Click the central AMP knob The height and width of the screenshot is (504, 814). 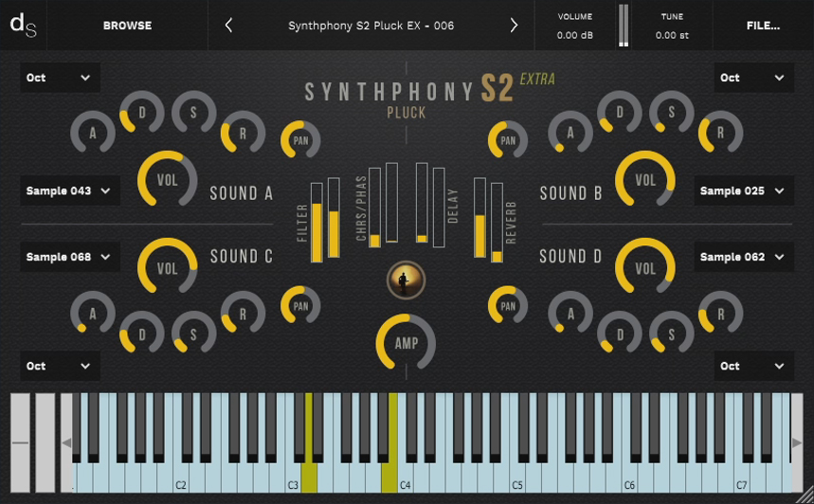point(406,343)
